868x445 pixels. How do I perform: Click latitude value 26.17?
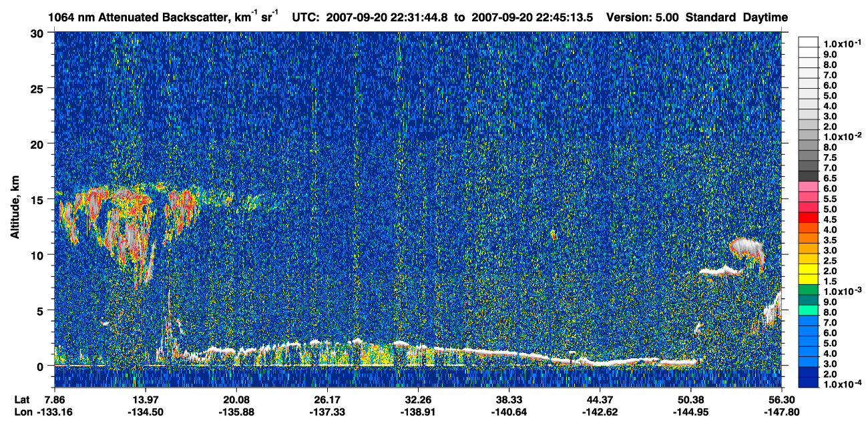click(x=327, y=399)
